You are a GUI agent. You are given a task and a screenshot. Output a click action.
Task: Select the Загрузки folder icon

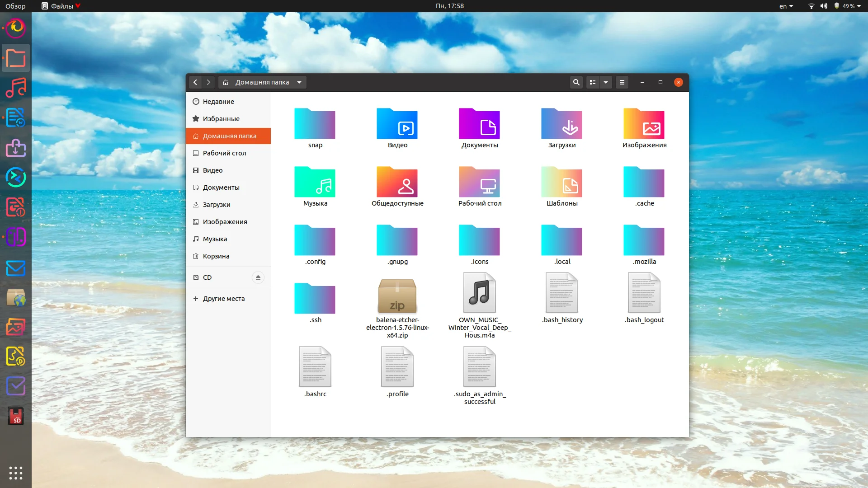pyautogui.click(x=561, y=124)
